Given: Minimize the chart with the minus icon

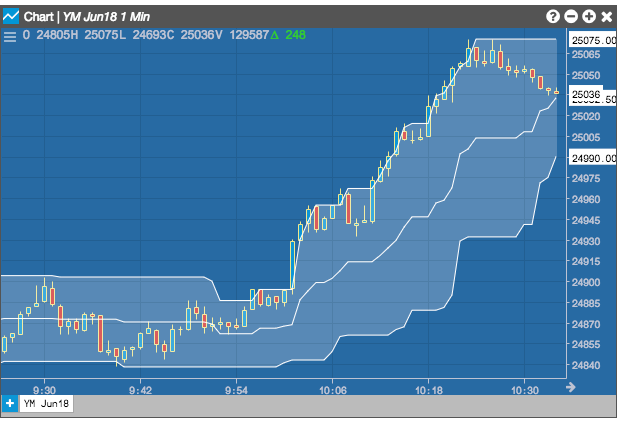Looking at the screenshot, I should (571, 17).
